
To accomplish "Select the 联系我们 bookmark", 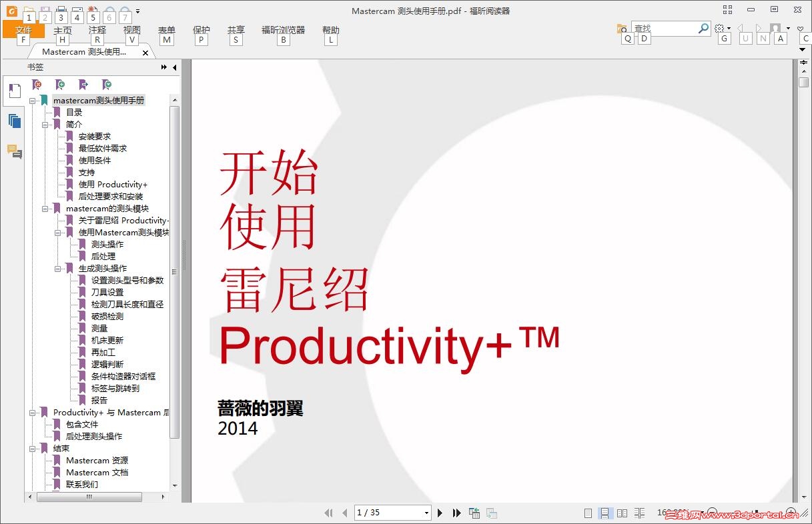I will tap(82, 485).
